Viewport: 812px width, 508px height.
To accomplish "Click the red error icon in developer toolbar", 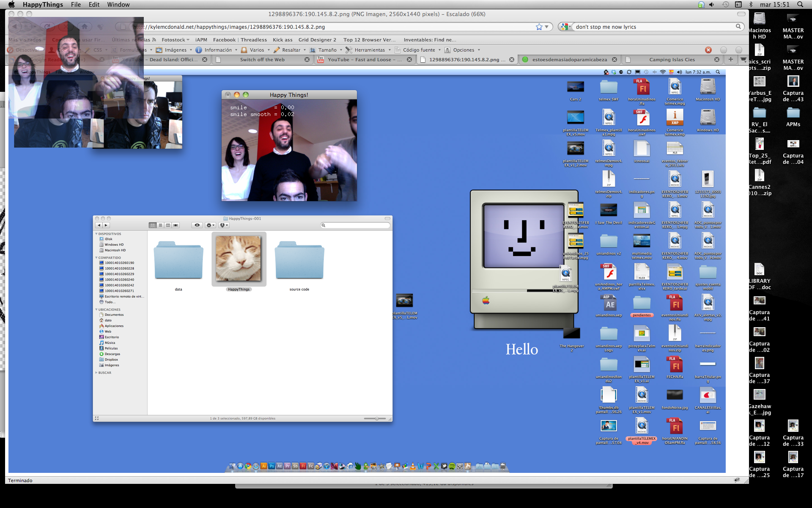I will (708, 50).
